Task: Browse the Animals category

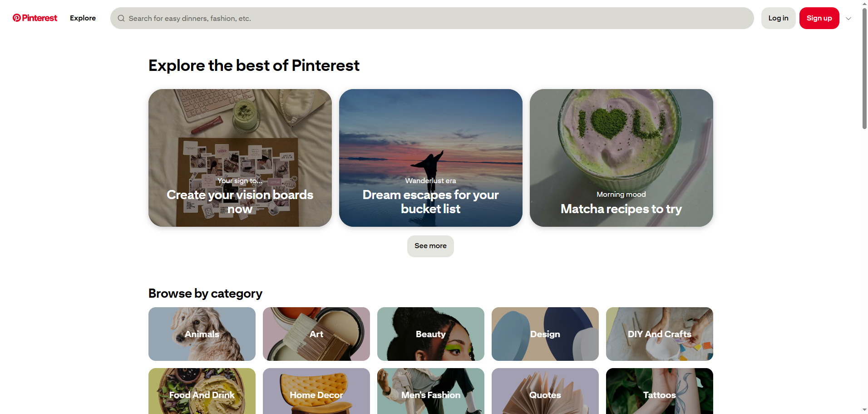Action: (x=202, y=334)
